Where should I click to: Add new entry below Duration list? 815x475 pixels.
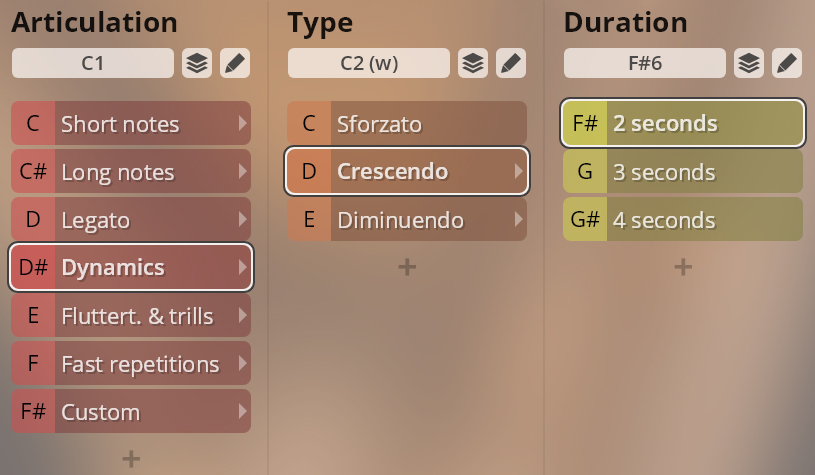point(683,267)
